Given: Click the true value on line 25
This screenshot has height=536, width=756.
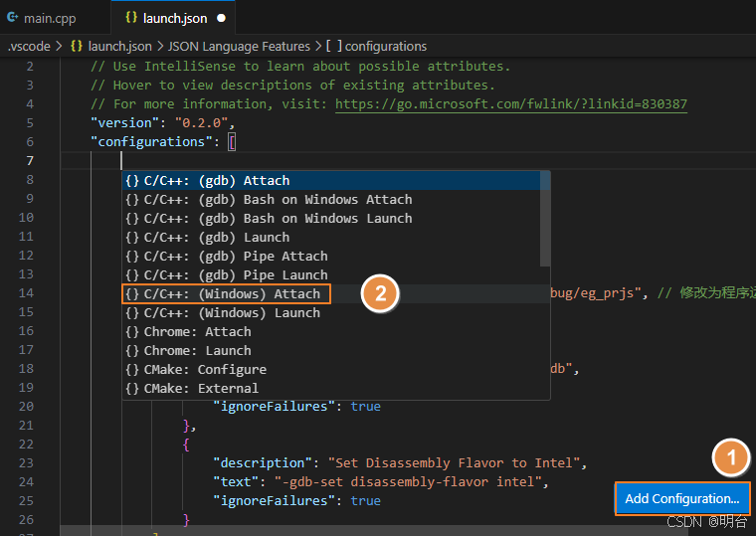Looking at the screenshot, I should point(365,501).
